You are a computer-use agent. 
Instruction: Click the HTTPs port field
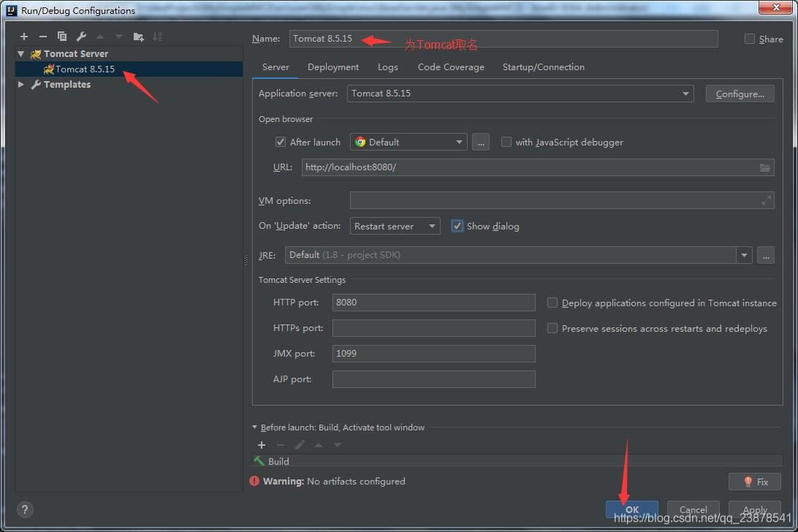pos(433,328)
